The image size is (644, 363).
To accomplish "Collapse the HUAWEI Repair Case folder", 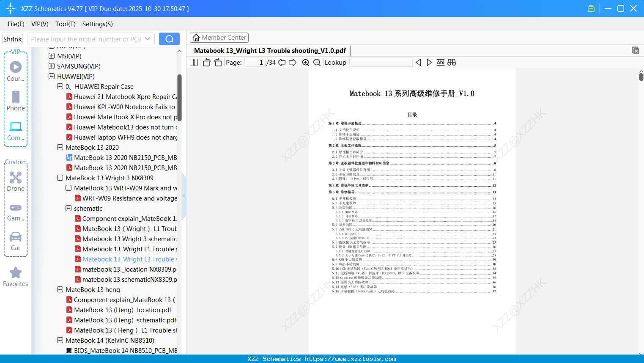I will click(60, 86).
